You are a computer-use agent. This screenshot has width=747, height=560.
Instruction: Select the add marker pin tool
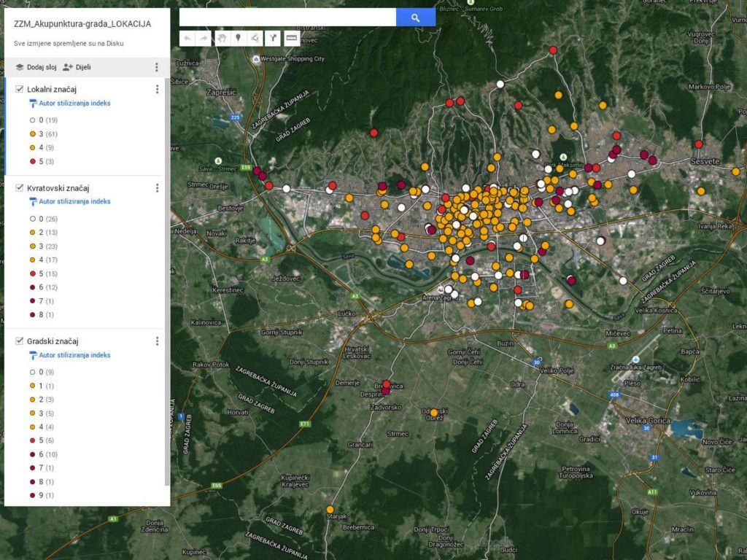point(239,38)
